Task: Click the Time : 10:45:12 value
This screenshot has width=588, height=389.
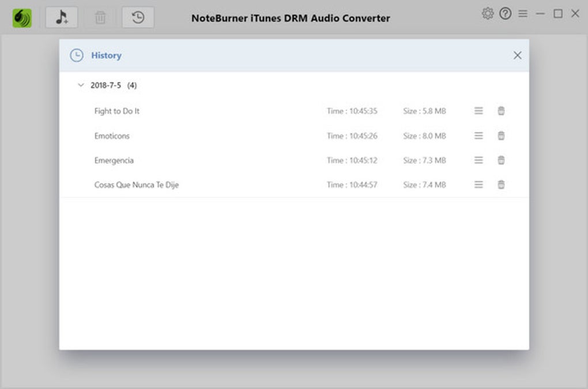Action: point(352,160)
